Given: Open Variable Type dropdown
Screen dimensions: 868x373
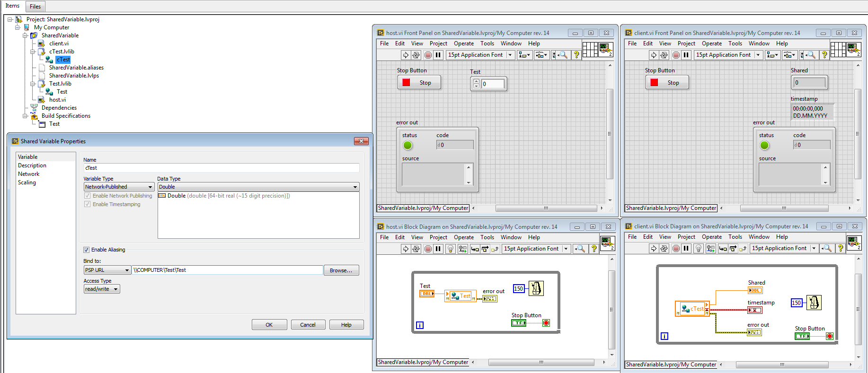Looking at the screenshot, I should [x=119, y=187].
